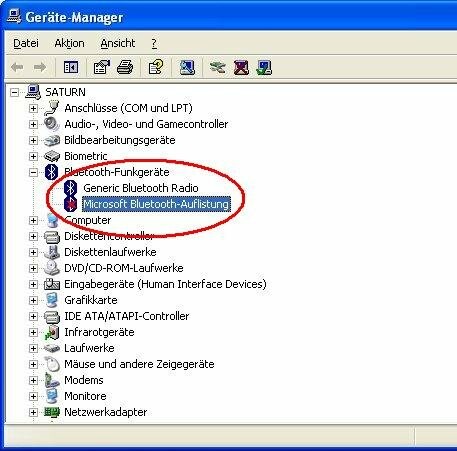The height and width of the screenshot is (451, 457).
Task: Select Microsoft Bluetooth-Auflistung entry
Action: pyautogui.click(x=156, y=204)
